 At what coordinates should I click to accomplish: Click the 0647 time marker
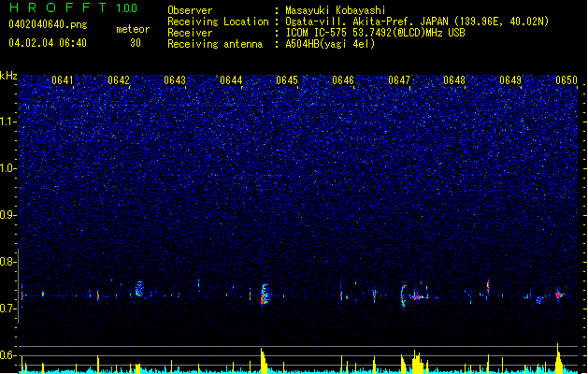click(x=399, y=80)
